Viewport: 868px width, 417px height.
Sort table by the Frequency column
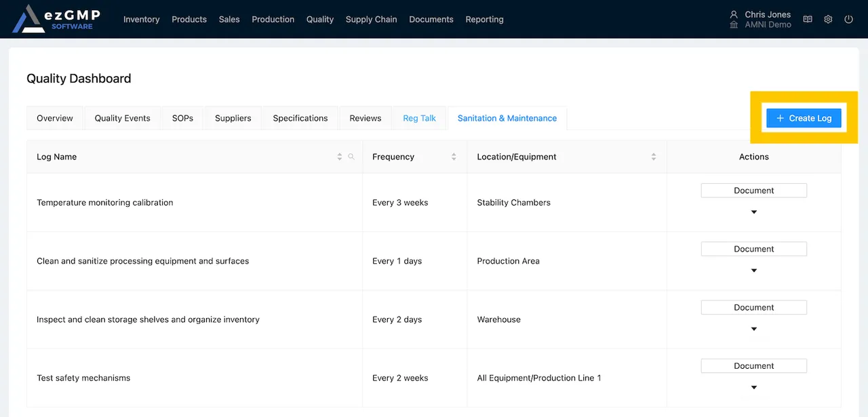pos(454,157)
